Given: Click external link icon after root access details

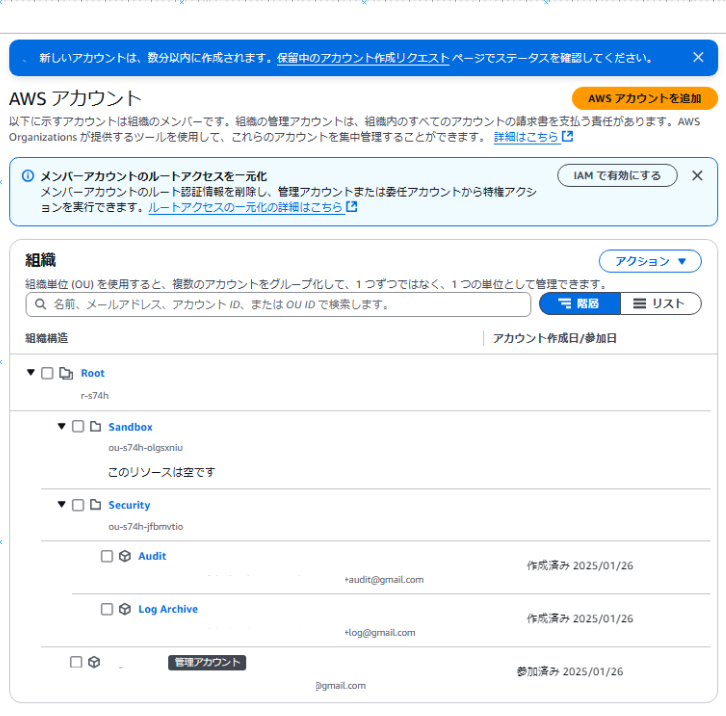Looking at the screenshot, I should tap(351, 207).
